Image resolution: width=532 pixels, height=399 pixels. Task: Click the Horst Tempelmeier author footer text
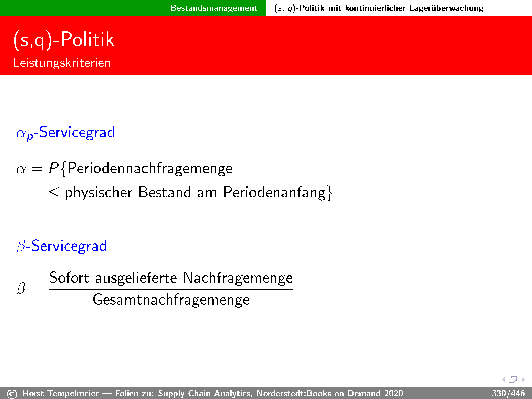point(60,393)
